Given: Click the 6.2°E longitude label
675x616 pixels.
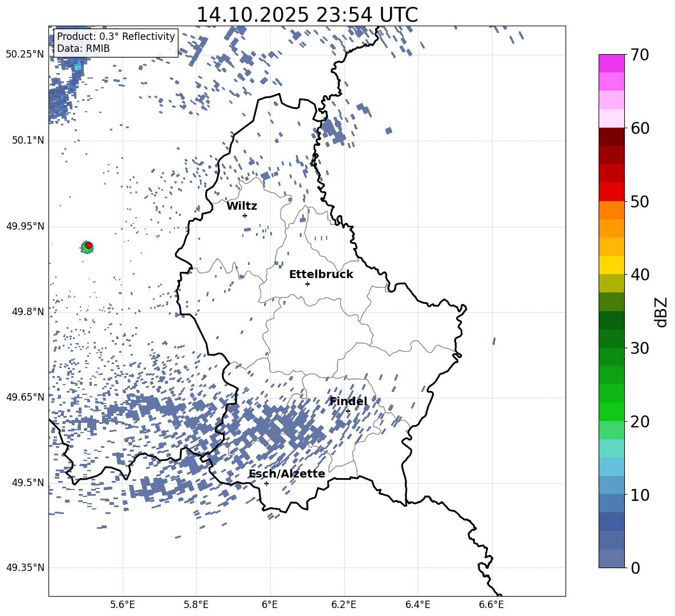Looking at the screenshot, I should pyautogui.click(x=344, y=605).
